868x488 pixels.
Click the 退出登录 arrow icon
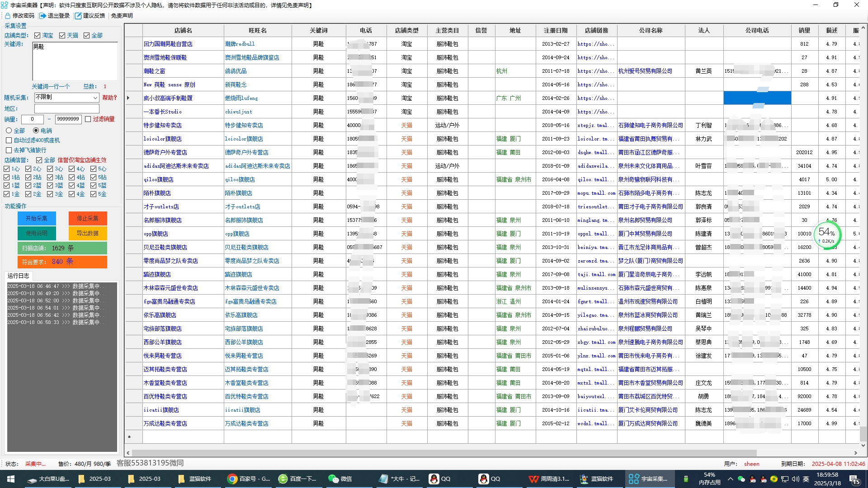pos(43,16)
